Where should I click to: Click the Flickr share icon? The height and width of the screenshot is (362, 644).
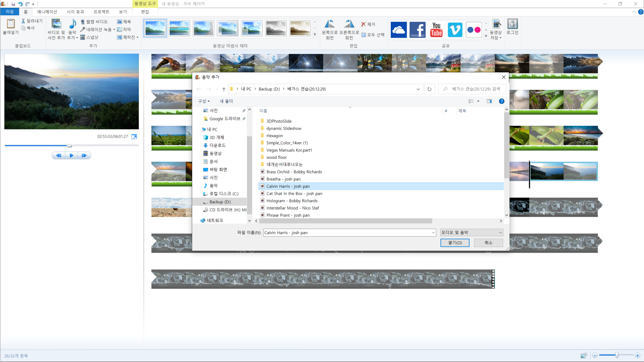tap(474, 30)
